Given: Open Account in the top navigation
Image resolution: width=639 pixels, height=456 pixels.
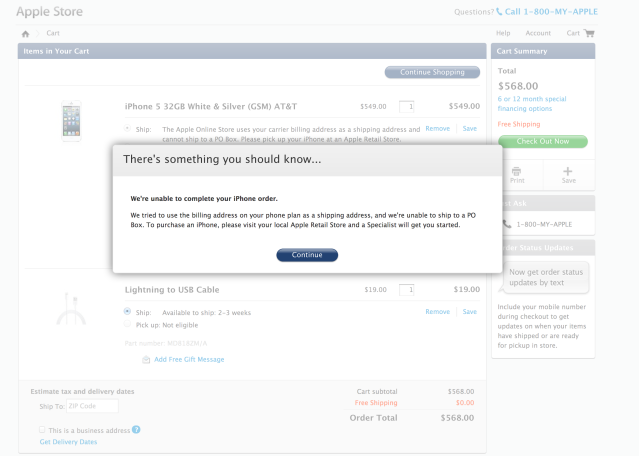Looking at the screenshot, I should 538,33.
